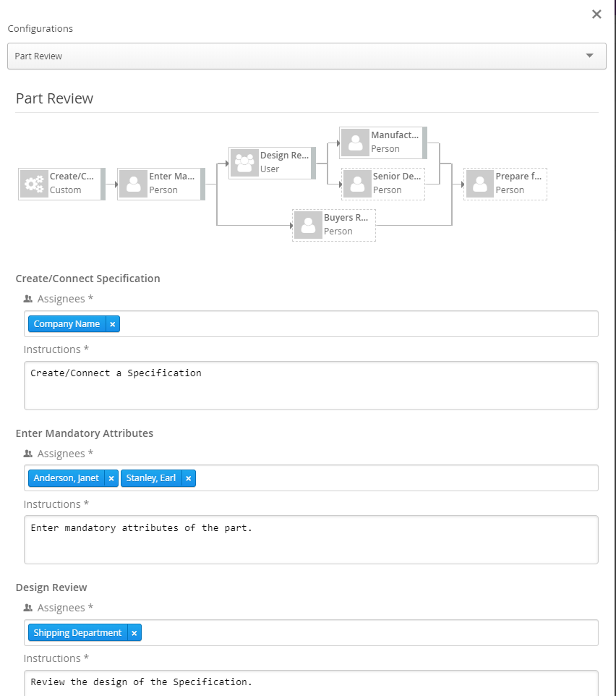Click the gear icon on Create/C... node
616x696 pixels.
pos(34,184)
